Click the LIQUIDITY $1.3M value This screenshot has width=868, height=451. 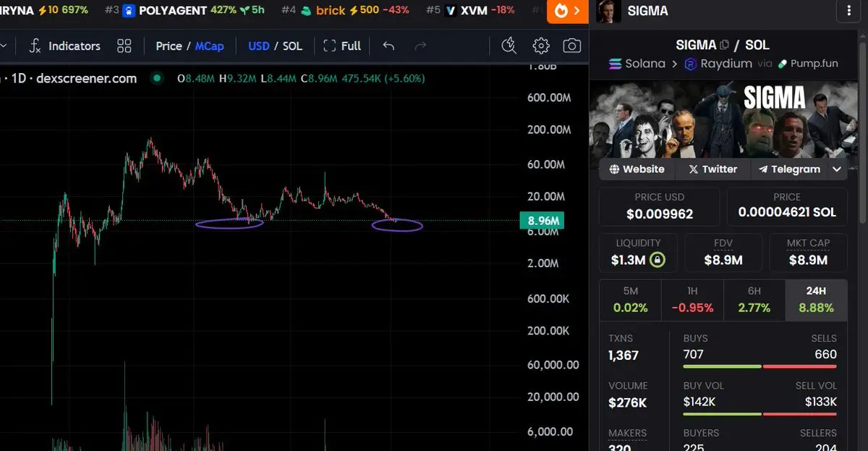(x=629, y=260)
